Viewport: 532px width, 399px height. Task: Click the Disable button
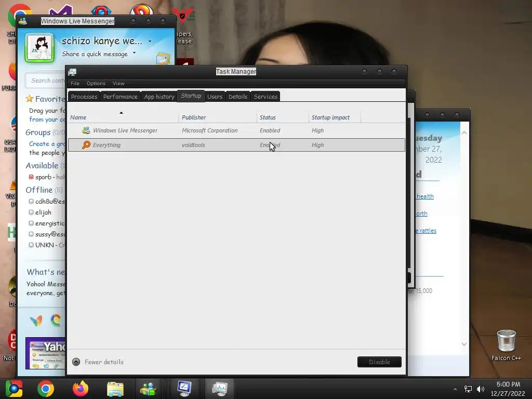pyautogui.click(x=379, y=362)
